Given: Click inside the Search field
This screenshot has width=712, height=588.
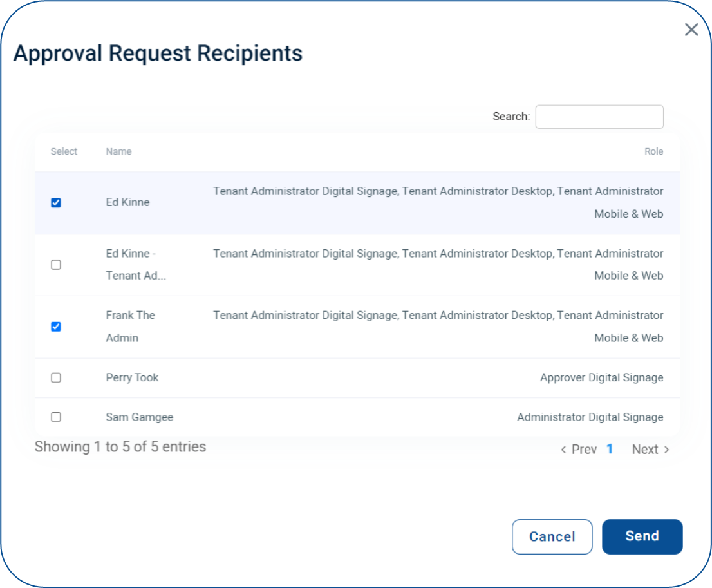Looking at the screenshot, I should (x=599, y=117).
